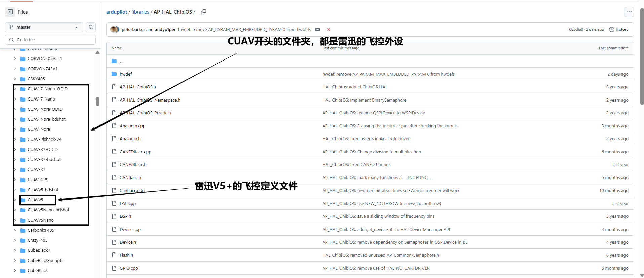
Task: Open AnalogIn.cpp file
Action: (132, 126)
